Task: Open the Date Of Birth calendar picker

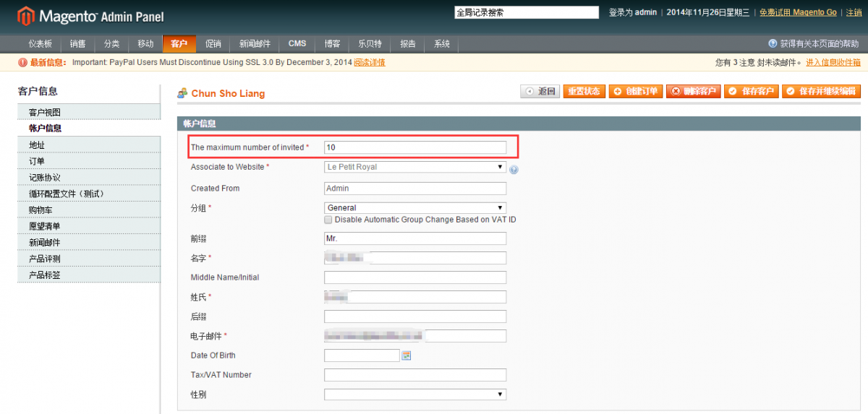Action: 407,355
